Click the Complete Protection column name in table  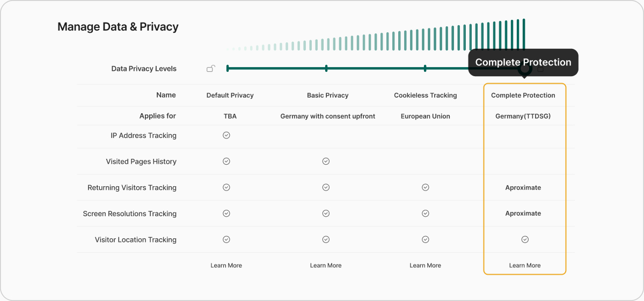[x=523, y=96]
